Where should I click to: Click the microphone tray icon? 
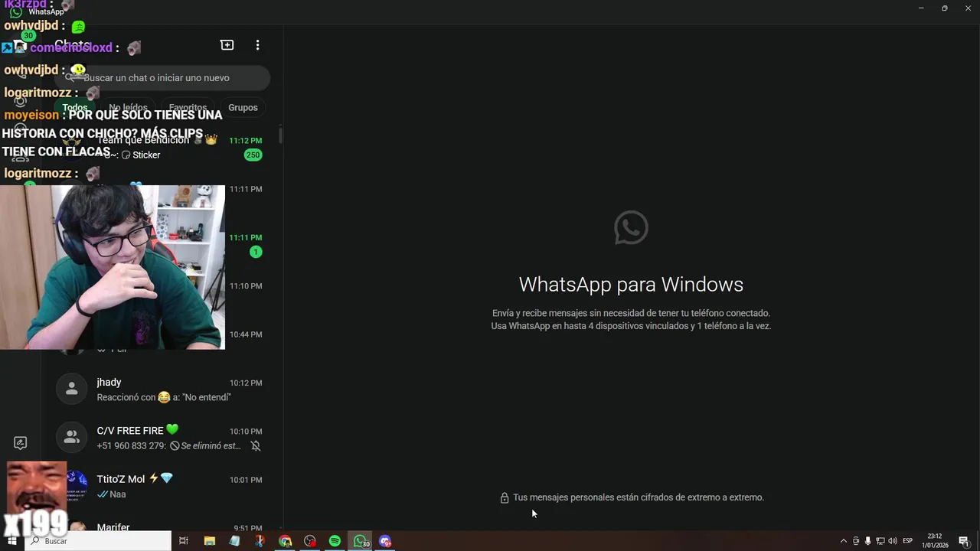coord(868,541)
